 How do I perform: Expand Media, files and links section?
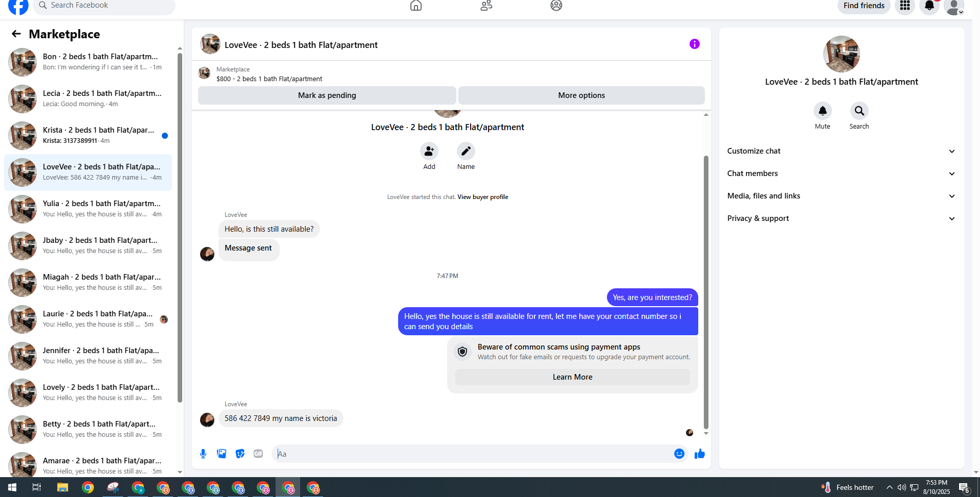click(841, 196)
